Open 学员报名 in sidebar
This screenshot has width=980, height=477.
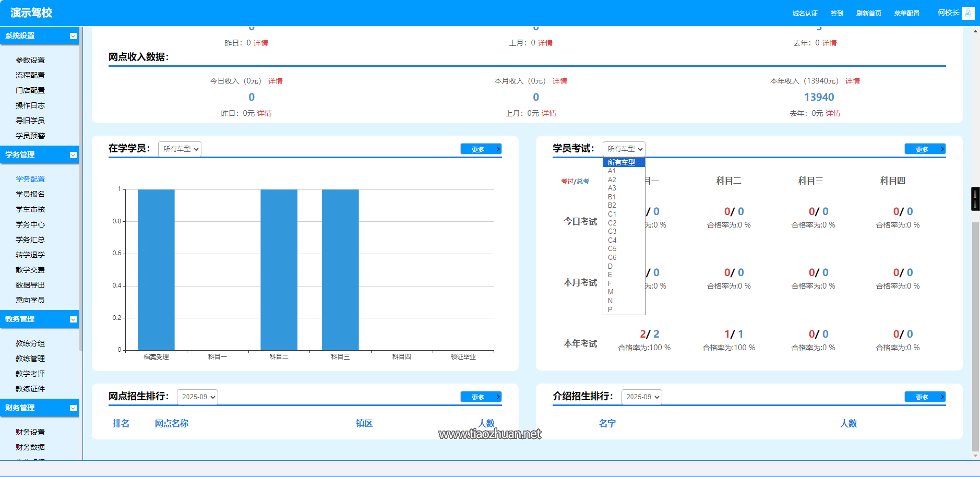[30, 195]
